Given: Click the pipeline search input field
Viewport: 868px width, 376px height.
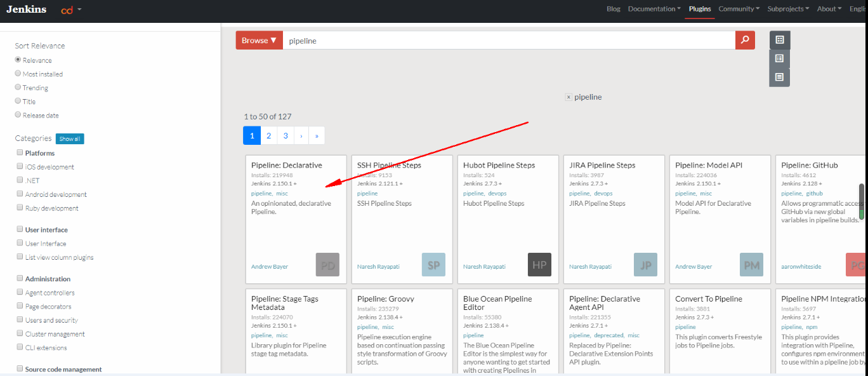Looking at the screenshot, I should pyautogui.click(x=509, y=40).
